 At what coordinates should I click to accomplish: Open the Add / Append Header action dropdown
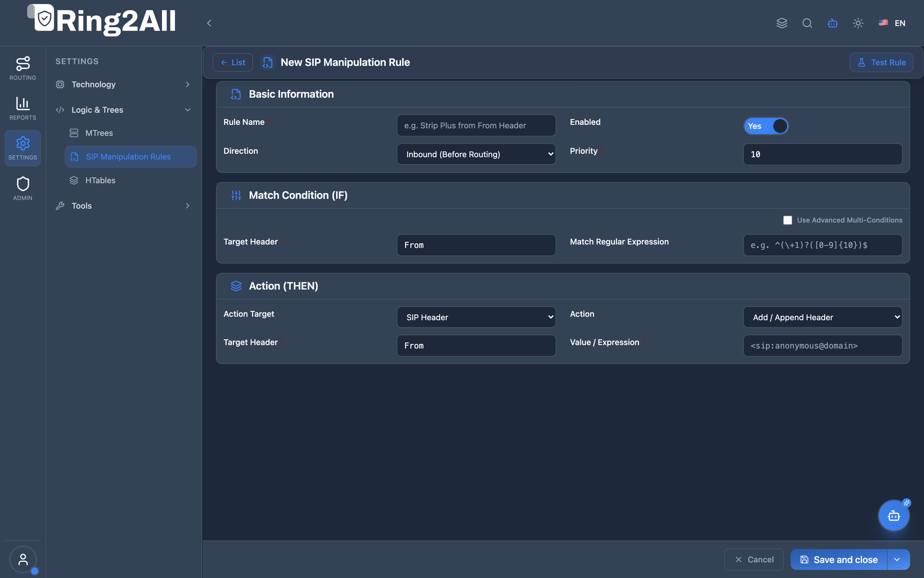click(822, 317)
